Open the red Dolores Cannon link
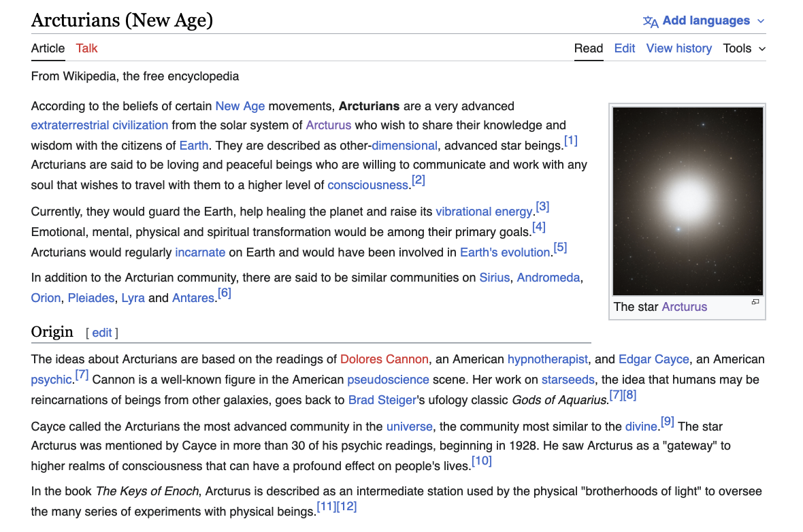 [384, 359]
